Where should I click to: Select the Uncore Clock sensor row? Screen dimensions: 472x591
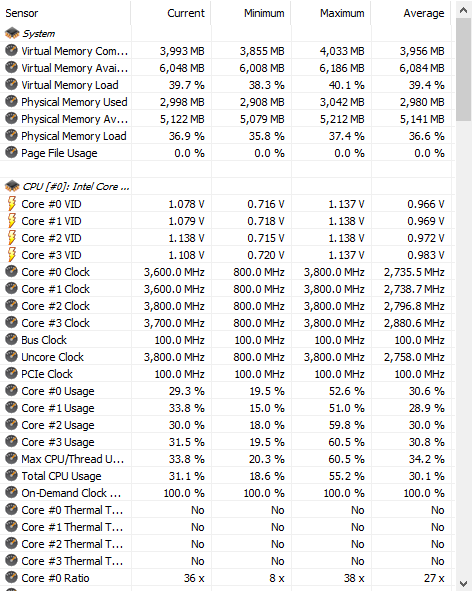226,357
